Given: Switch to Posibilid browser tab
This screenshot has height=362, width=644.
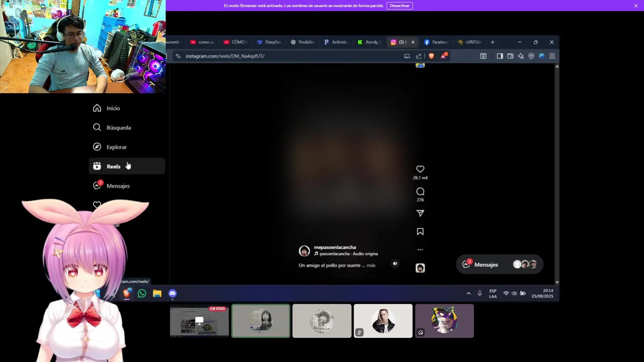Looking at the screenshot, I should pos(302,42).
